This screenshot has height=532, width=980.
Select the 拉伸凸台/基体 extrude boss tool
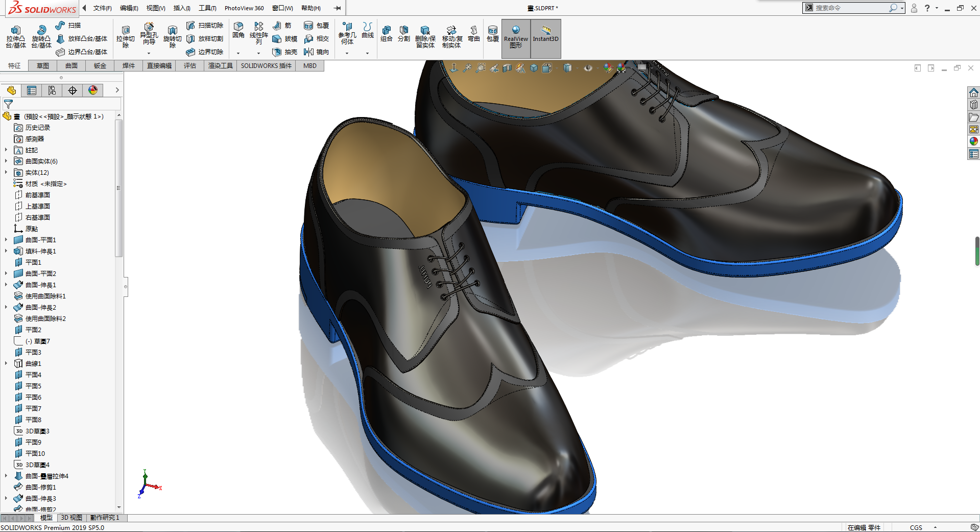pyautogui.click(x=16, y=37)
